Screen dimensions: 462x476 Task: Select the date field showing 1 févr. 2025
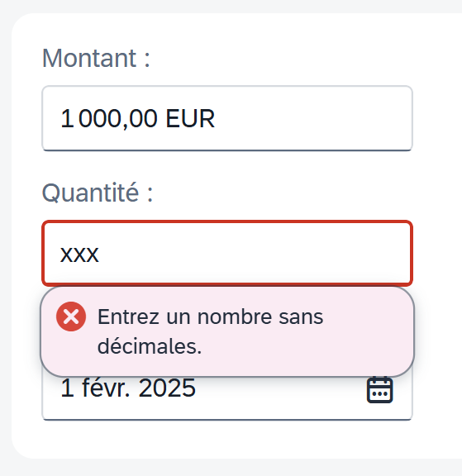point(227,397)
